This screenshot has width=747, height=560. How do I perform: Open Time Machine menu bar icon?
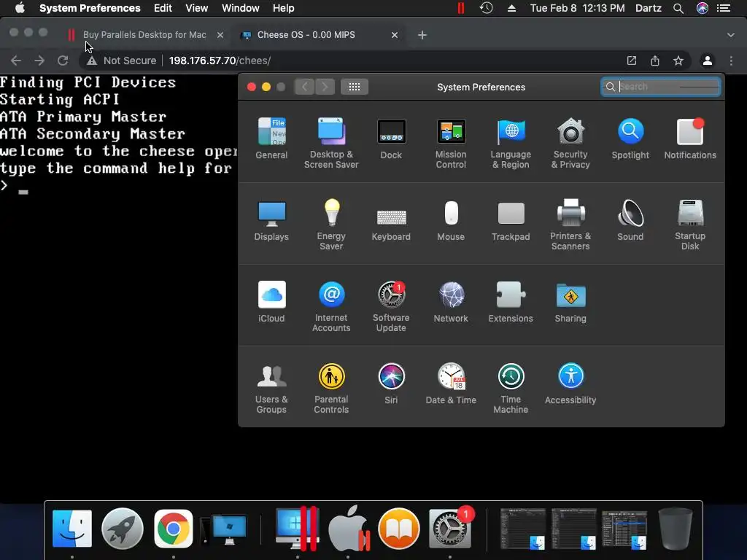486,8
